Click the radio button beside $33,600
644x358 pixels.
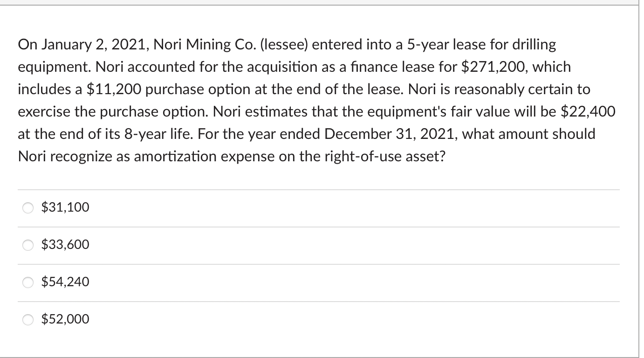point(28,245)
